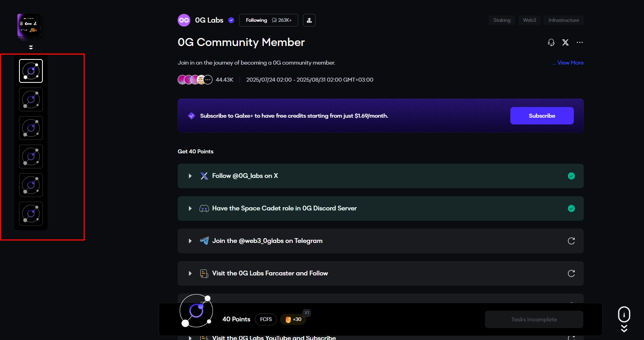
Task: Select the Infrastructure tag
Action: (x=563, y=20)
